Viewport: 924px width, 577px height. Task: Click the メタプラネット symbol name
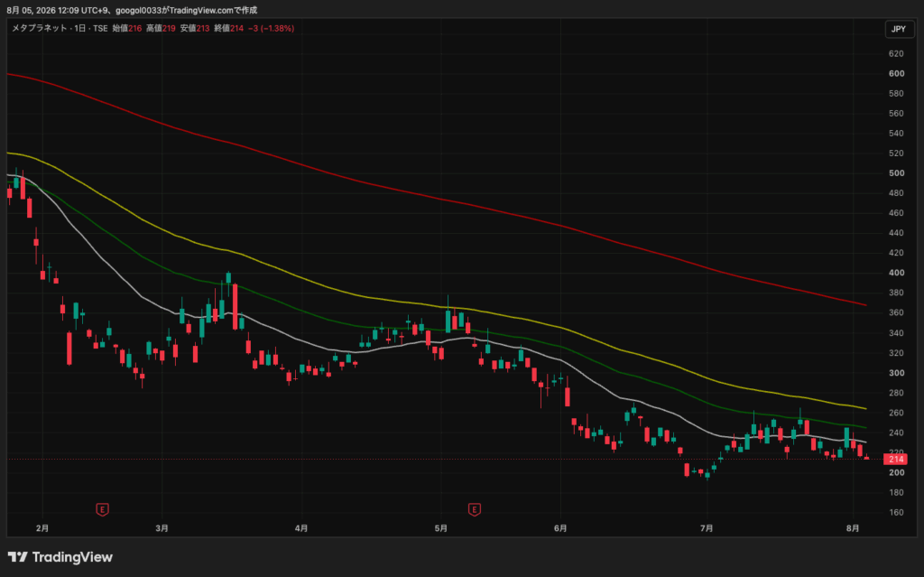[x=40, y=28]
